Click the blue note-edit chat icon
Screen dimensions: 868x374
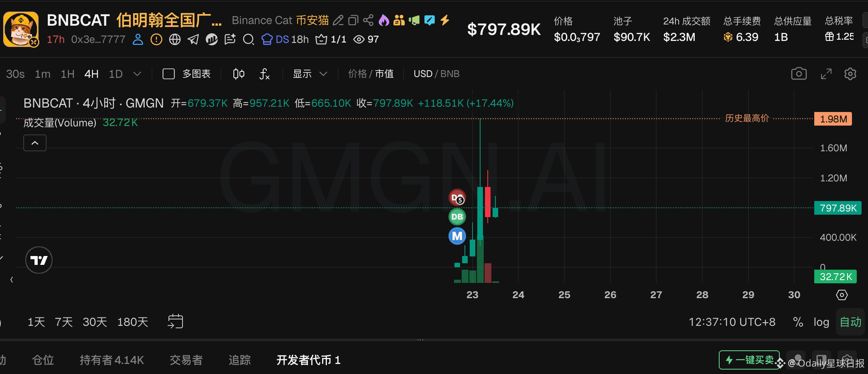coord(430,20)
